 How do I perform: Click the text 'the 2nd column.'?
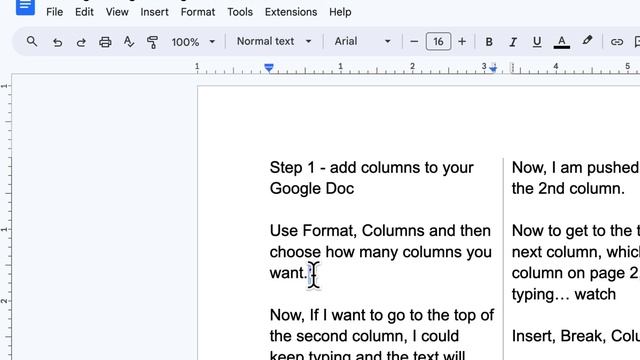568,189
